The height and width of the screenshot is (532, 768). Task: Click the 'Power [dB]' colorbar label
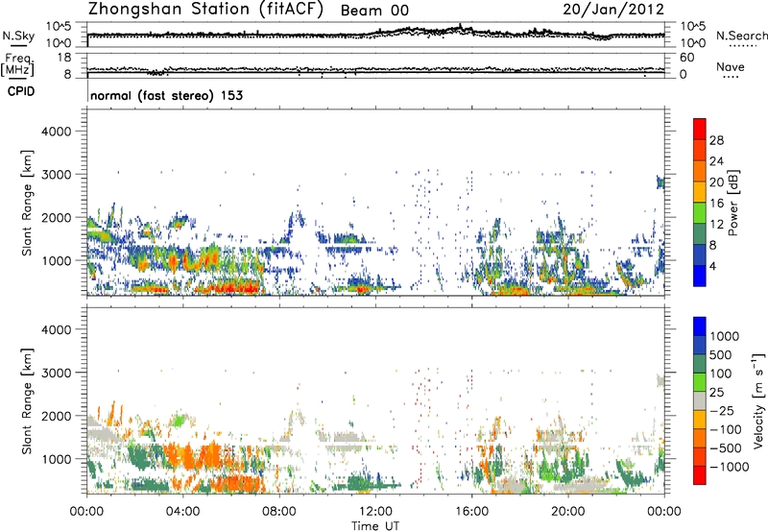point(732,203)
